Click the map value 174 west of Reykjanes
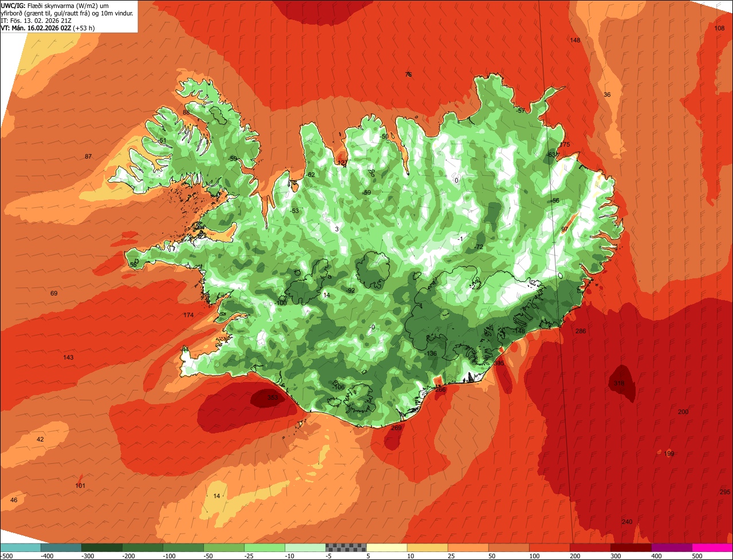The height and width of the screenshot is (560, 733). click(188, 315)
